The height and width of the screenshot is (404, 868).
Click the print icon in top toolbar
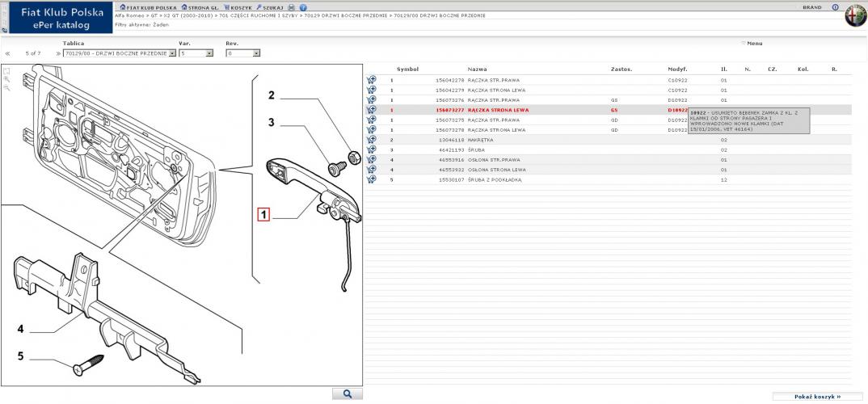point(292,7)
